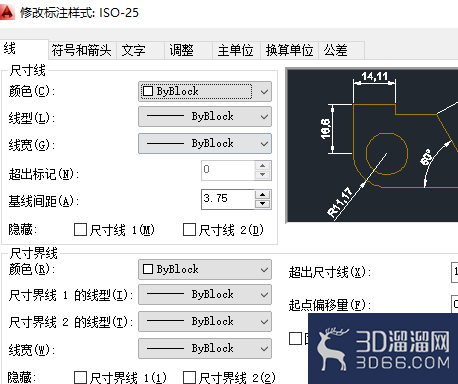Toggle hide 尺寸线 1(M) checkbox
458x384 pixels.
click(x=80, y=230)
